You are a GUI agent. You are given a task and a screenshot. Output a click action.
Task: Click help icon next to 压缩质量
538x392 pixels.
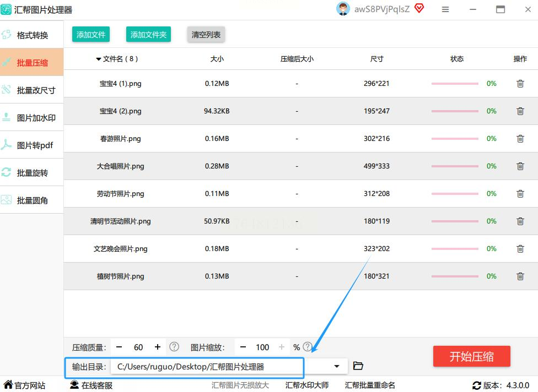point(174,347)
